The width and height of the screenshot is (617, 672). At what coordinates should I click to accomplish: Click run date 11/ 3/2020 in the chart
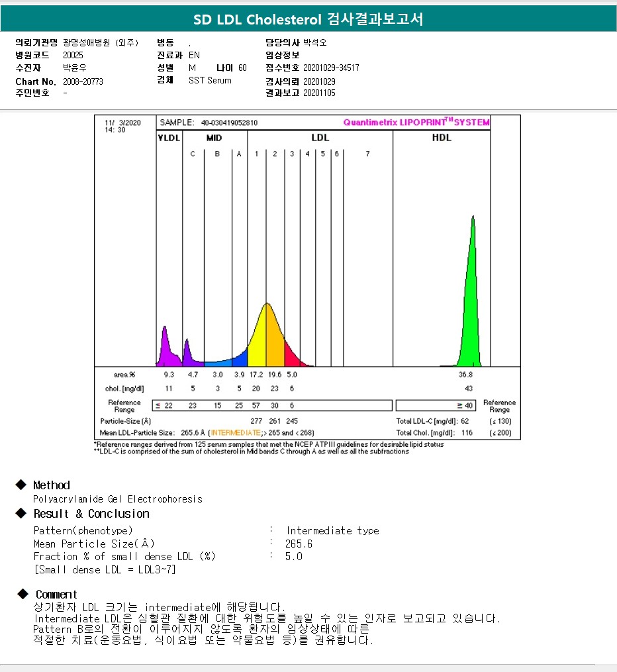click(123, 122)
